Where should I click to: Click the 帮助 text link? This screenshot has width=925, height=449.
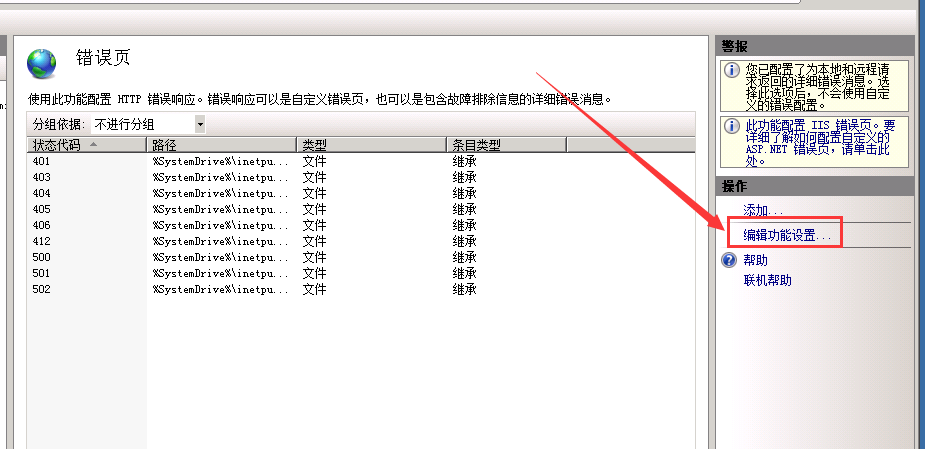coord(755,260)
